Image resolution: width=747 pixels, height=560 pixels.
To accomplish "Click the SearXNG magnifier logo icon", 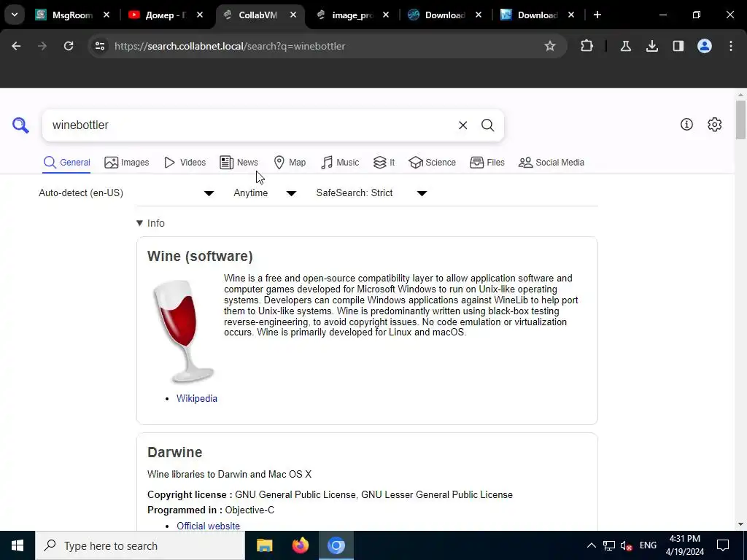I will [20, 125].
